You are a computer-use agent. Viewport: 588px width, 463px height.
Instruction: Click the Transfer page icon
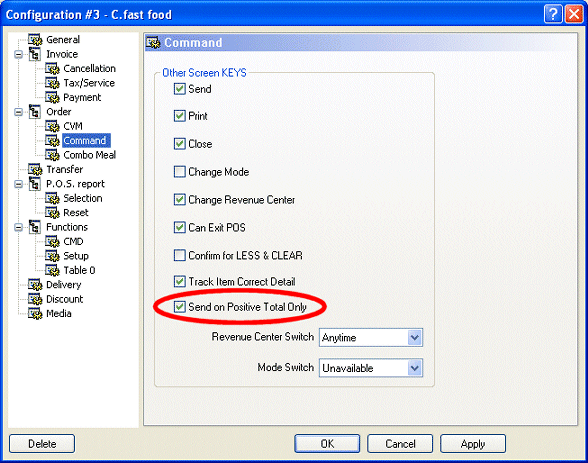coord(35,169)
